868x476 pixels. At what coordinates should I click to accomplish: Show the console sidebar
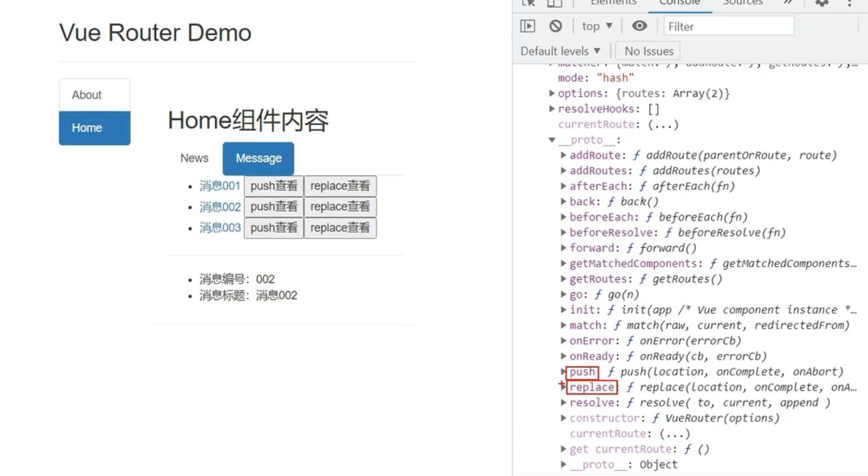coord(527,25)
